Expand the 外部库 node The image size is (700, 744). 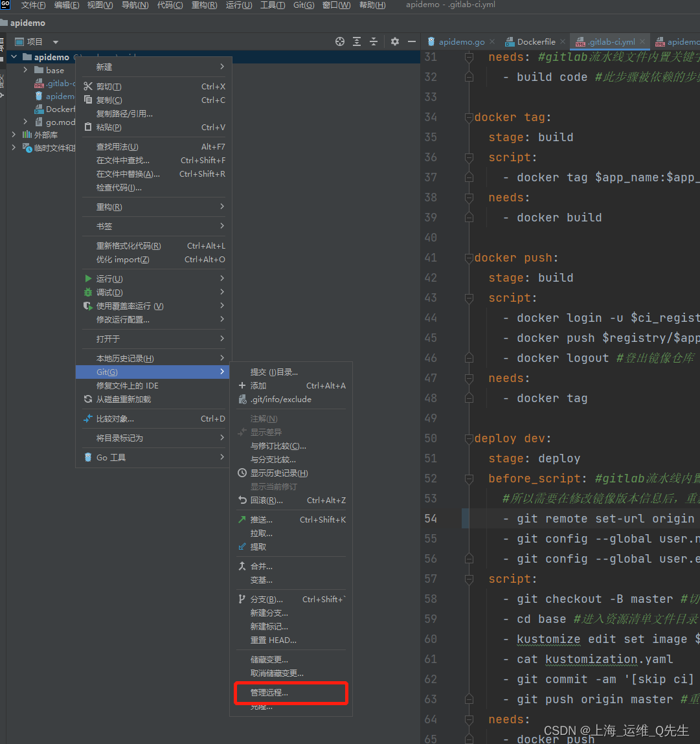(14, 135)
